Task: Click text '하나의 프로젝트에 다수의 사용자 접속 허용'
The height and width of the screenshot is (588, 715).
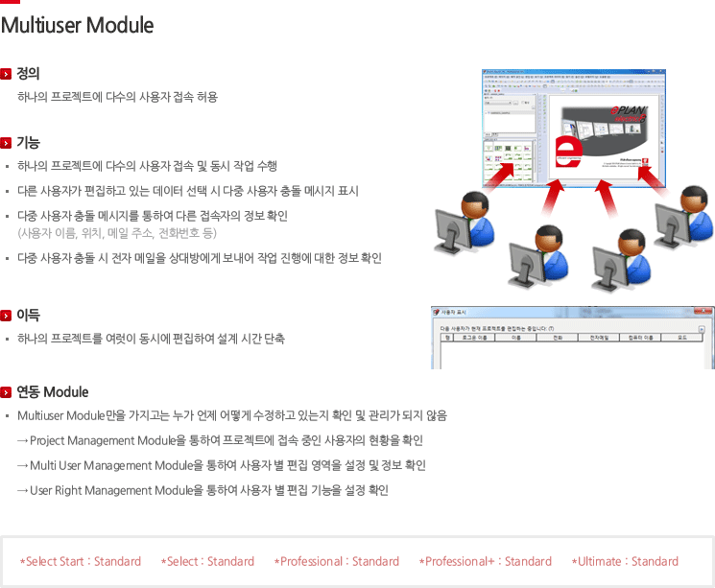Action: click(x=118, y=97)
